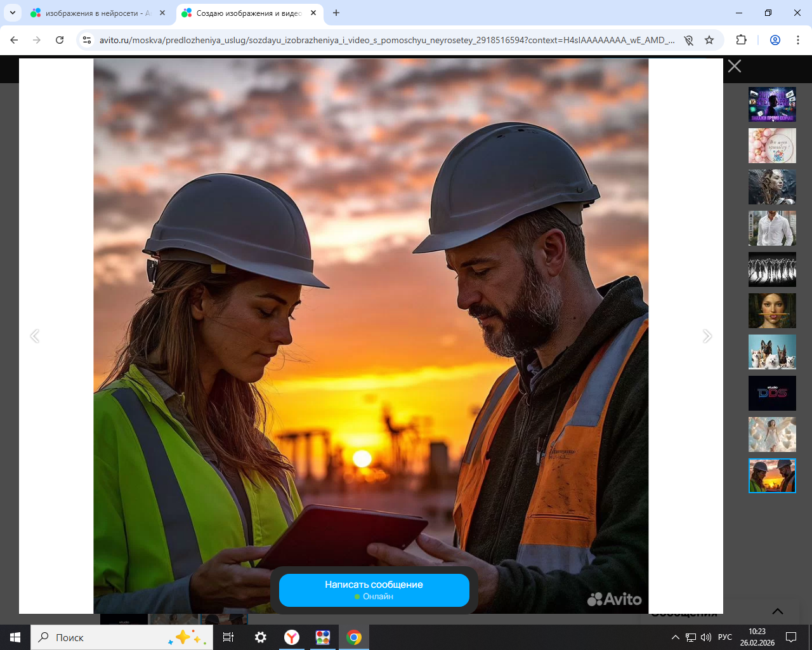The width and height of the screenshot is (812, 650).
Task: Expand the tab search dropdown
Action: [12, 13]
